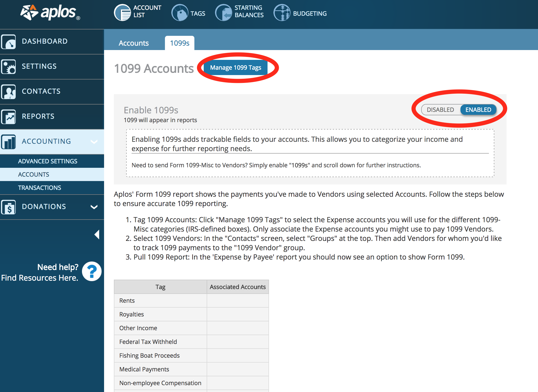Open Settings label in the sidebar

[x=39, y=66]
